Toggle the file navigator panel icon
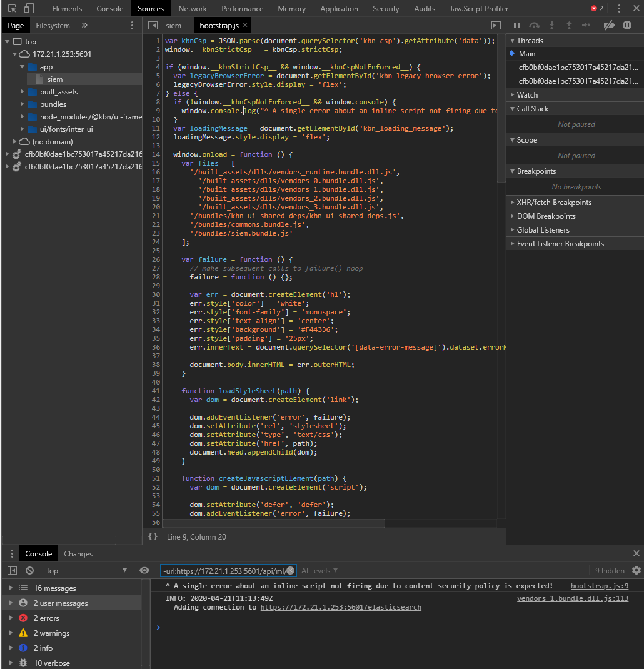The height and width of the screenshot is (669, 644). pos(153,26)
